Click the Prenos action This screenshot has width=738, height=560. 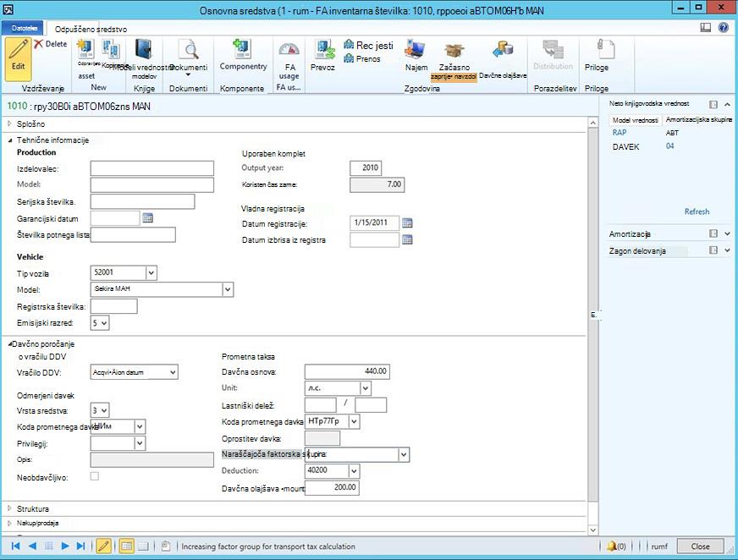pyautogui.click(x=362, y=59)
